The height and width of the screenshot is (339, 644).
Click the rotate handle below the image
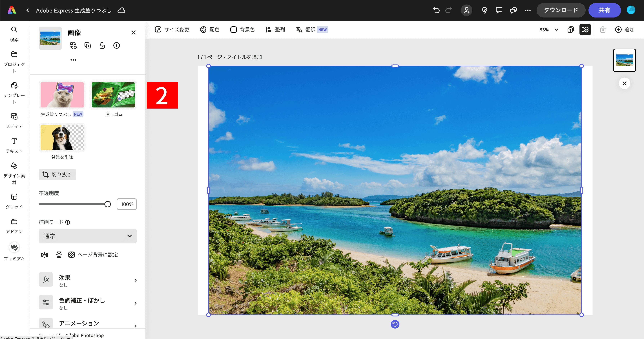[x=395, y=325]
